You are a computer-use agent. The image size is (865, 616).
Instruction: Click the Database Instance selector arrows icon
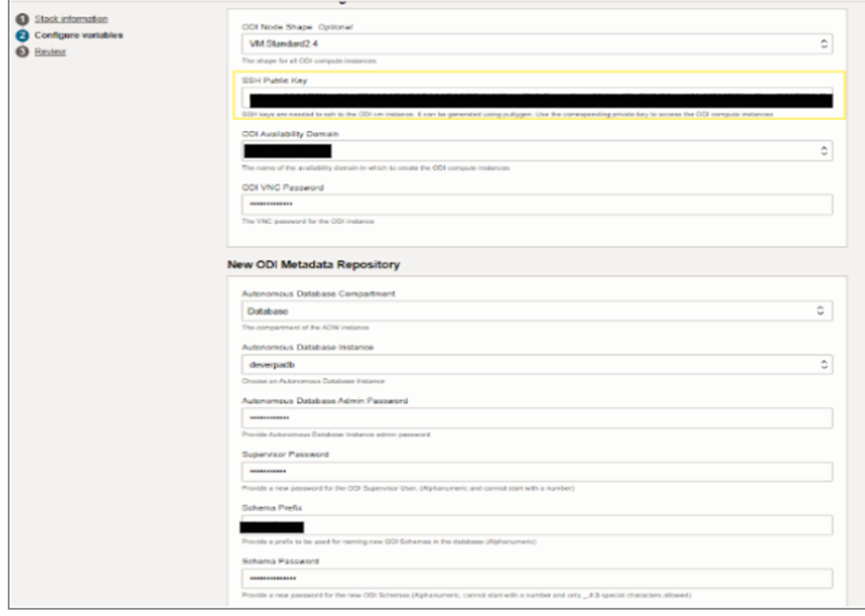[824, 365]
